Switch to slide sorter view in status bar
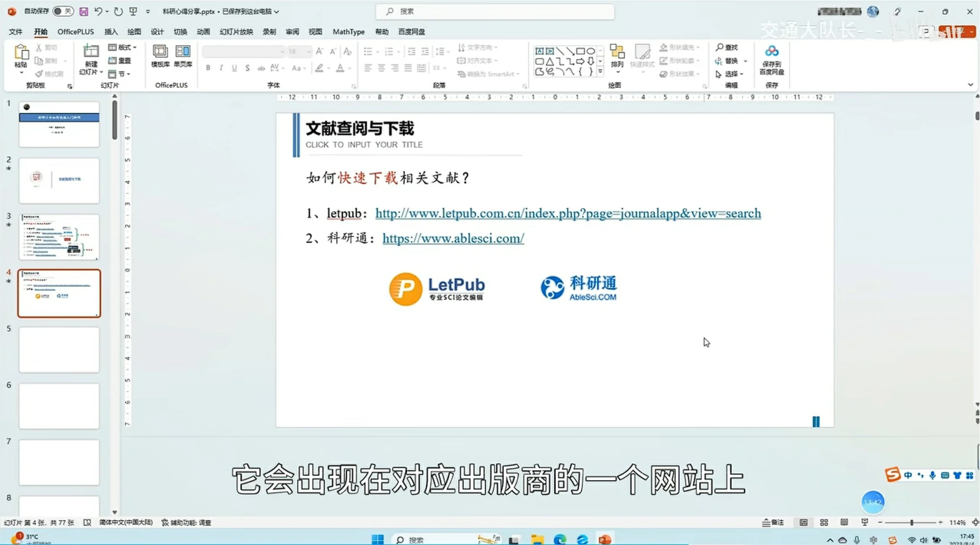Image resolution: width=980 pixels, height=545 pixels. [824, 523]
